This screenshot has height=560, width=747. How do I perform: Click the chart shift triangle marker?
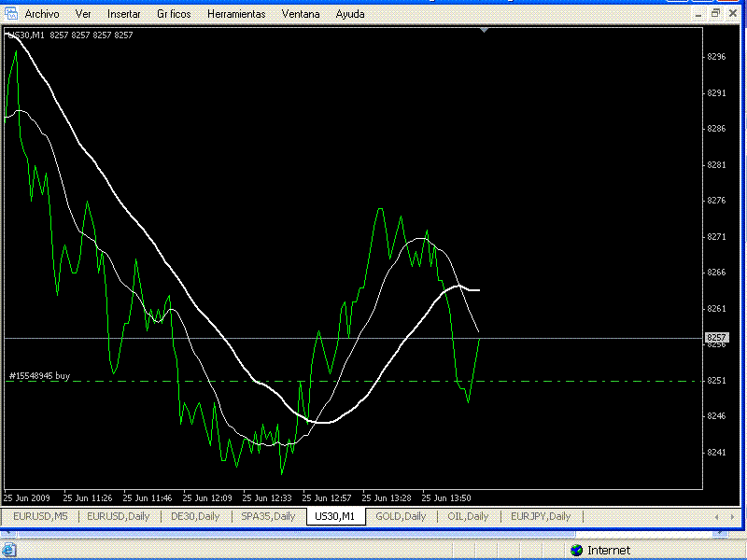[x=484, y=31]
